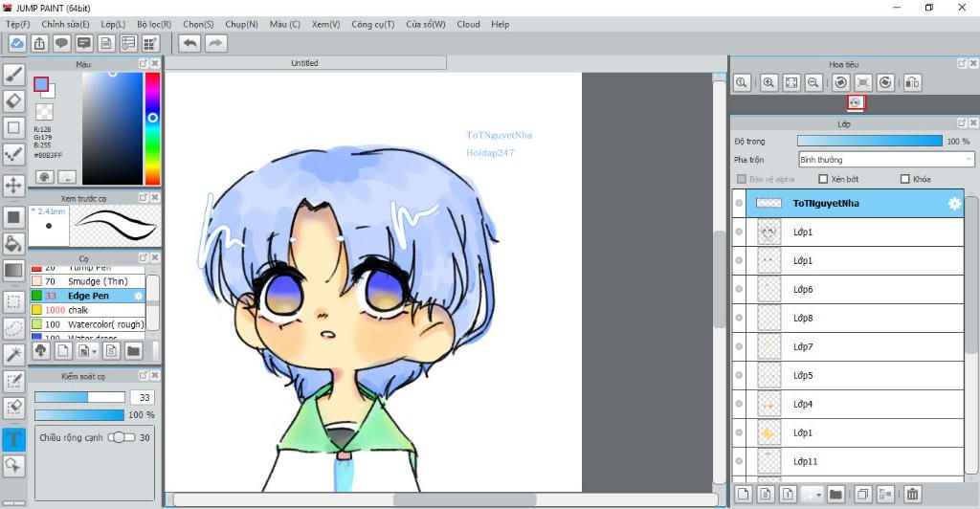980x509 pixels.
Task: Adjust Độ trong layer opacity slider
Action: pos(869,142)
